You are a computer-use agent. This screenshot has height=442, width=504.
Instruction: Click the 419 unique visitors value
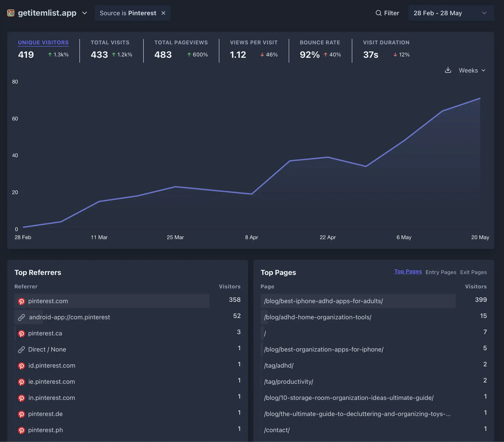pyautogui.click(x=26, y=54)
